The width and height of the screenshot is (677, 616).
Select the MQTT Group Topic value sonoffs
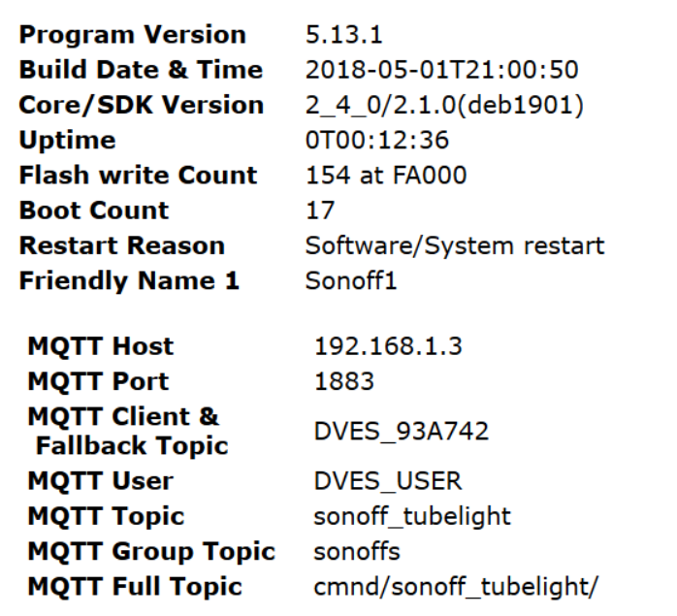click(x=357, y=552)
